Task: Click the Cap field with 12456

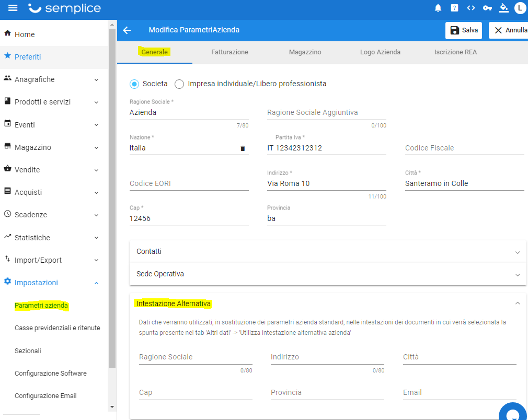Action: tap(189, 219)
